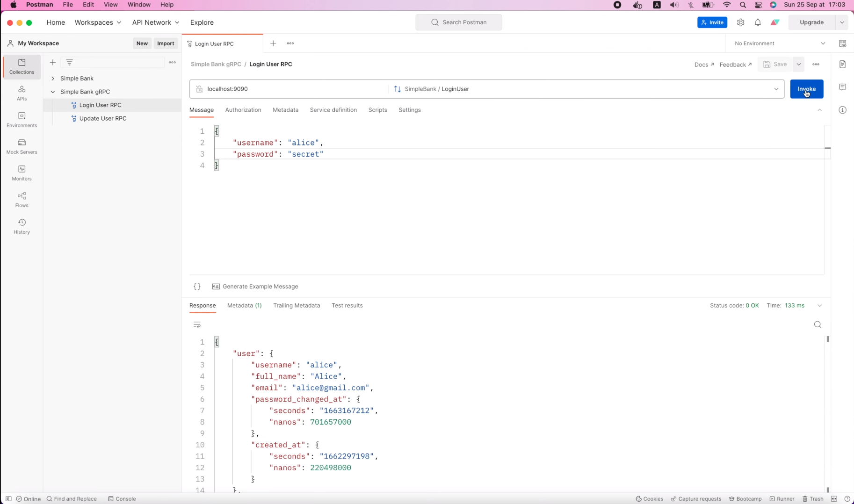Screen dimensions: 854x504
Task: Open the environment quick look icon
Action: 842,43
